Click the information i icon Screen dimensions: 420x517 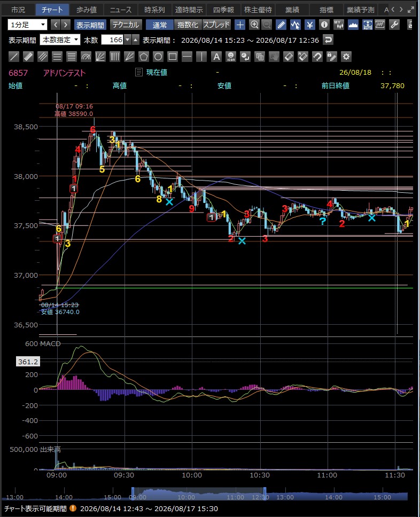[x=324, y=25]
